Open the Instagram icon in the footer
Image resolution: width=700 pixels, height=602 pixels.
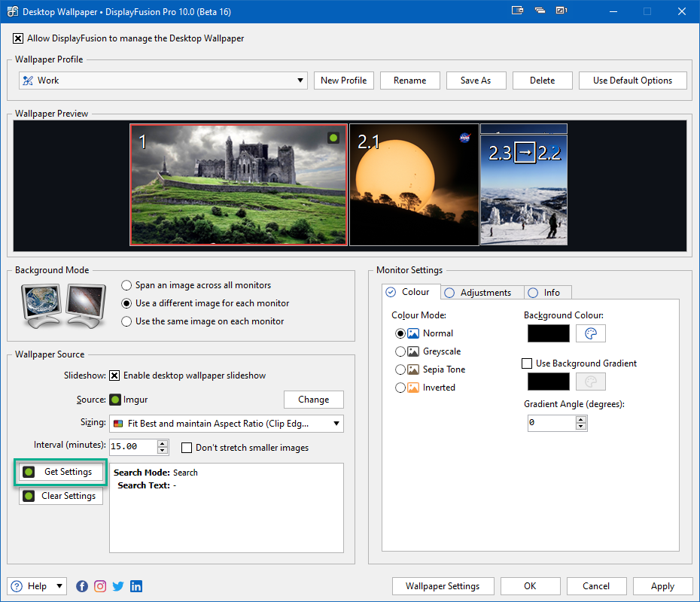click(99, 585)
